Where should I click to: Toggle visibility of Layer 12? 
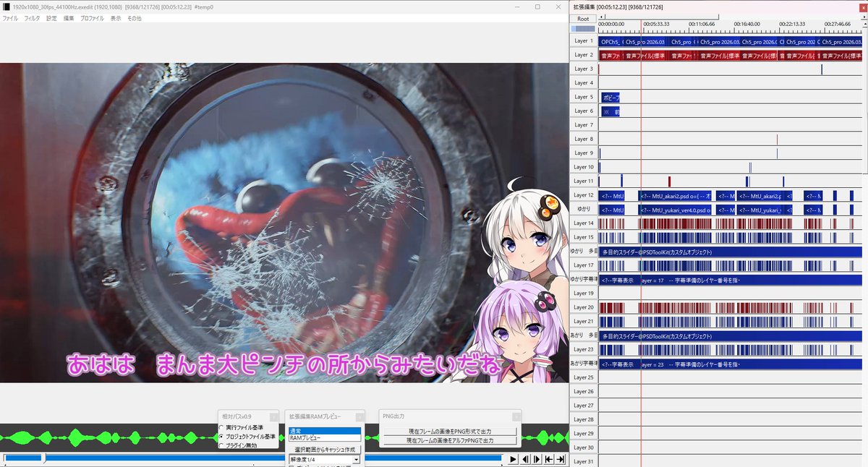583,195
